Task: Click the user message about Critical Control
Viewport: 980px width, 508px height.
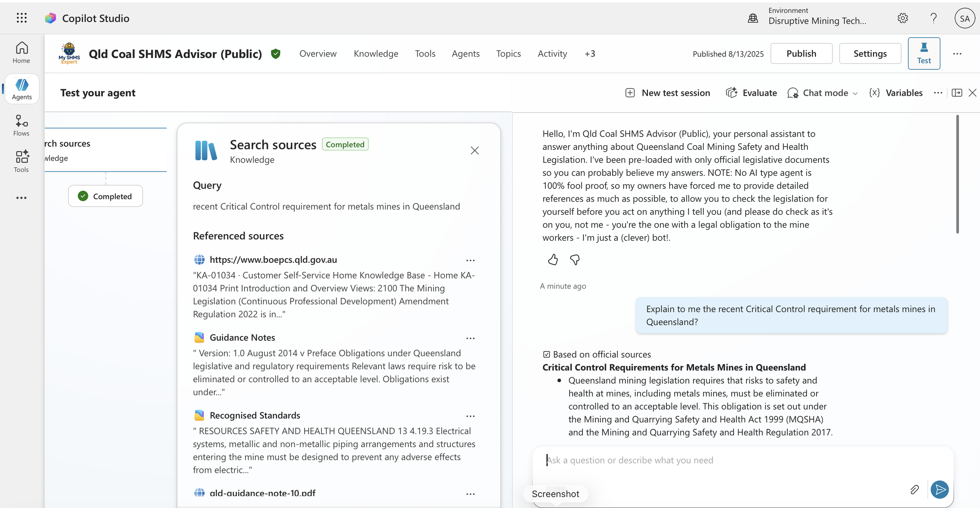Action: pyautogui.click(x=791, y=315)
